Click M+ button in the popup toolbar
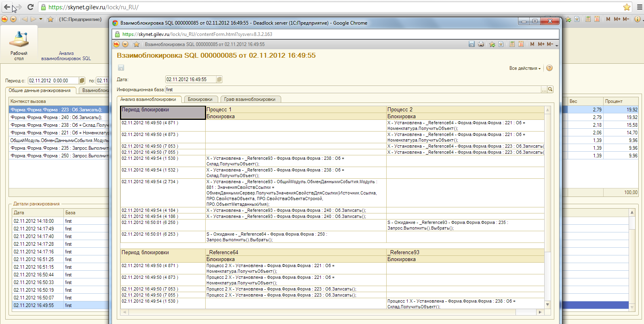Image resolution: width=644 pixels, height=324 pixels. tap(541, 44)
